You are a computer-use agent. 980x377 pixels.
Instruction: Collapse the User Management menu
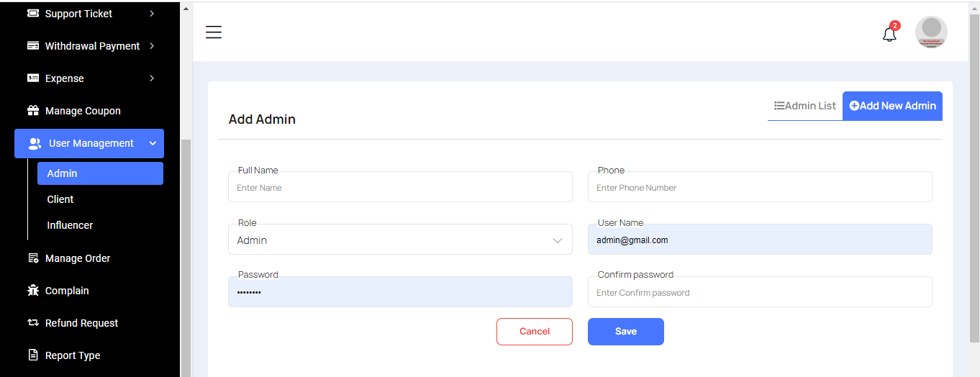pyautogui.click(x=153, y=144)
